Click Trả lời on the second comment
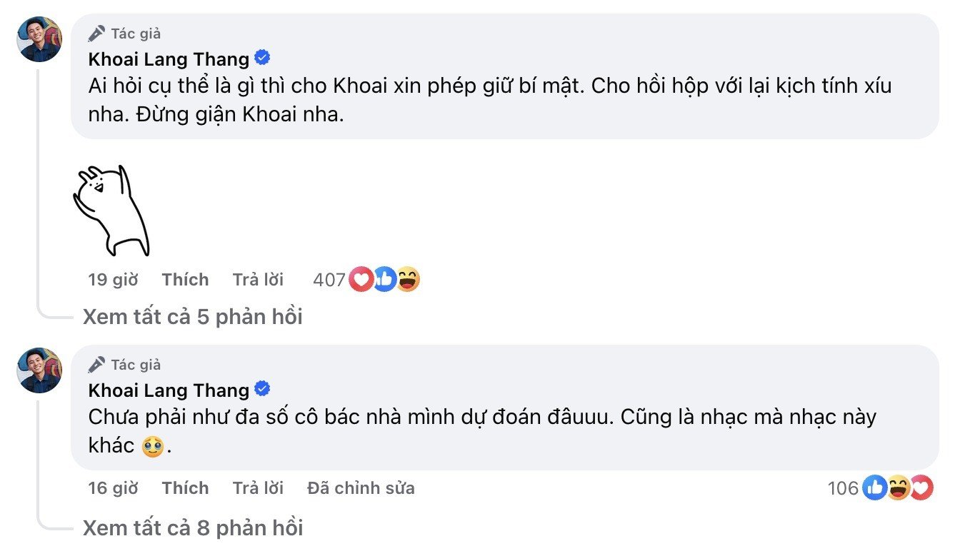980x551 pixels. tap(258, 488)
